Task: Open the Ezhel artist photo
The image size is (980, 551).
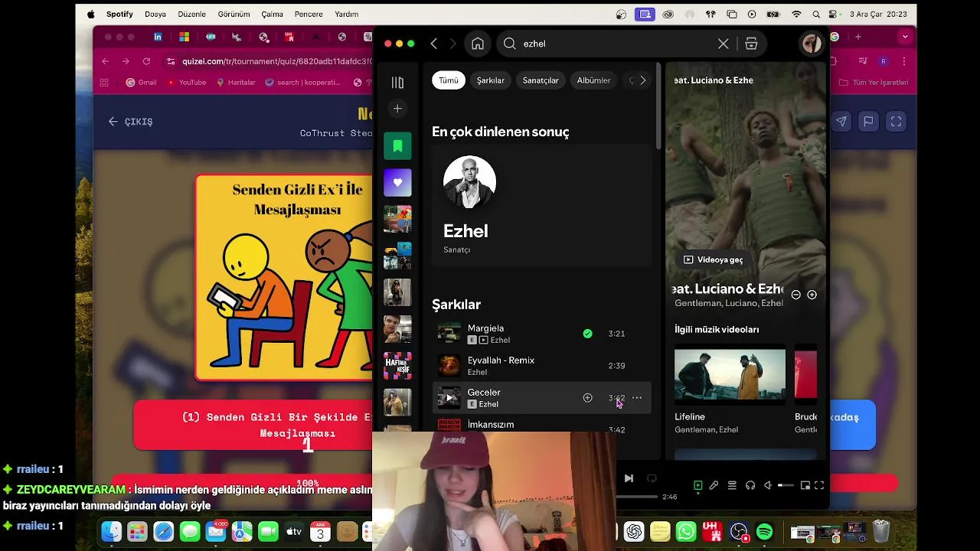Action: point(469,182)
